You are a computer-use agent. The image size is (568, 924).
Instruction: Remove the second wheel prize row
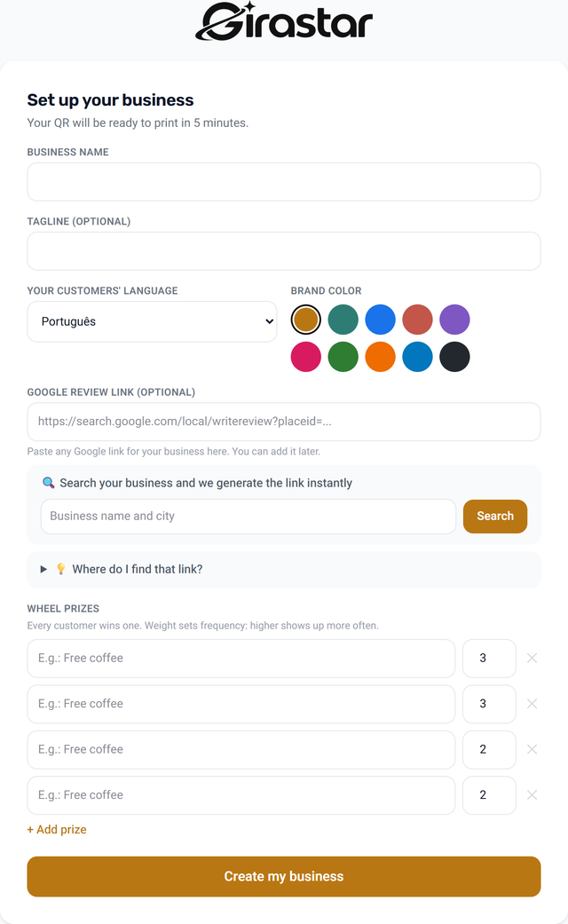(532, 704)
